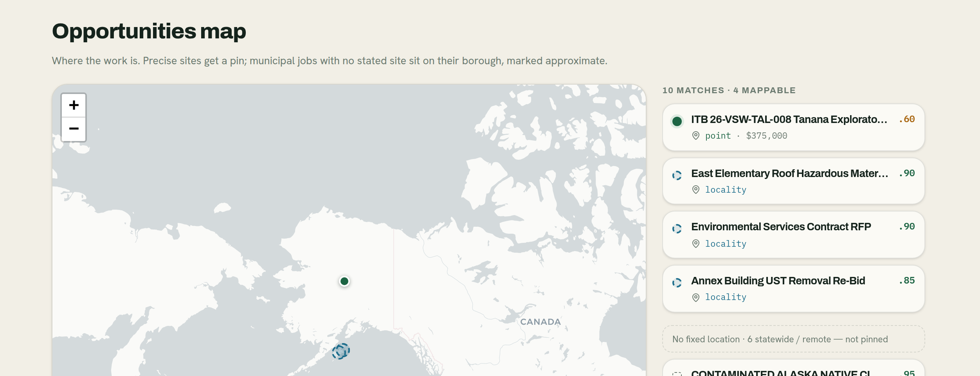Click location pin icon beside 'point'
980x376 pixels.
(x=696, y=136)
